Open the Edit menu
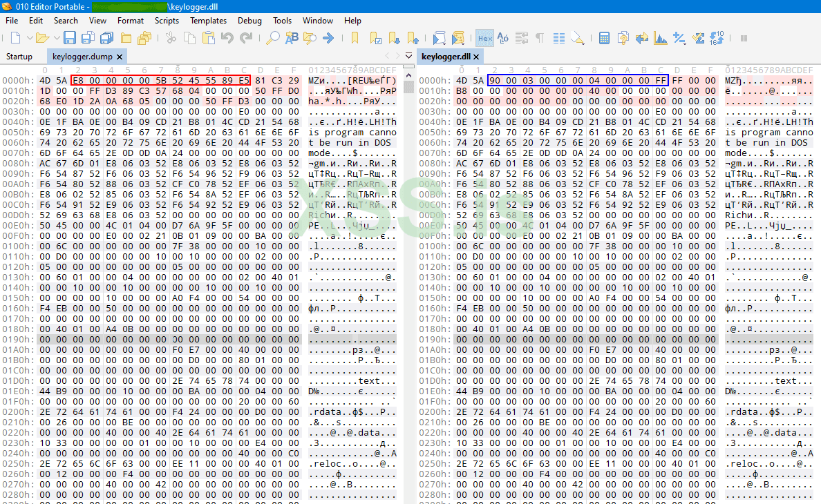 36,21
